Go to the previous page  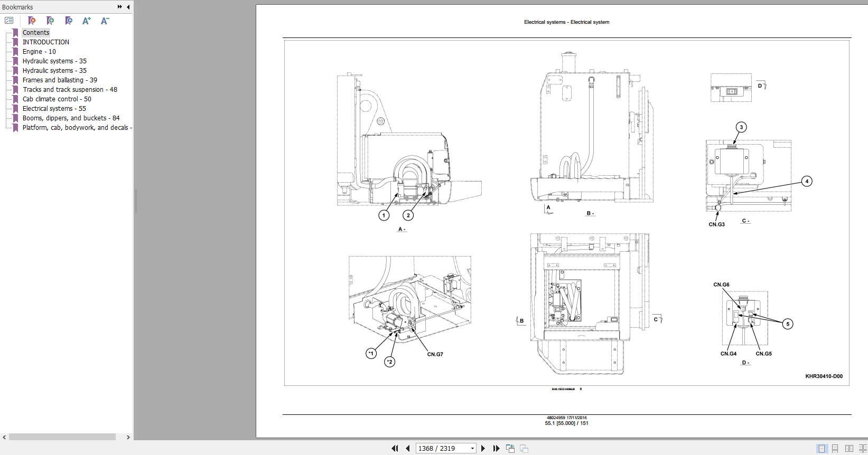[408, 448]
